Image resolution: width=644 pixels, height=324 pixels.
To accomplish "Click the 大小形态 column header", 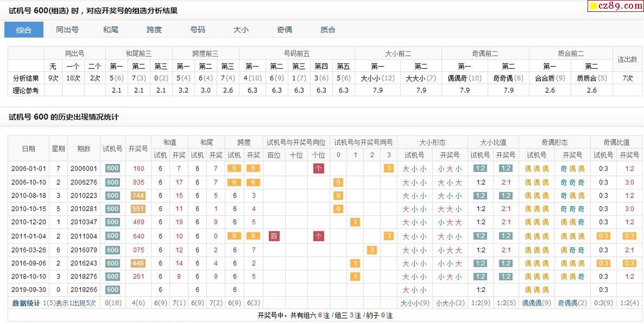I will [432, 143].
